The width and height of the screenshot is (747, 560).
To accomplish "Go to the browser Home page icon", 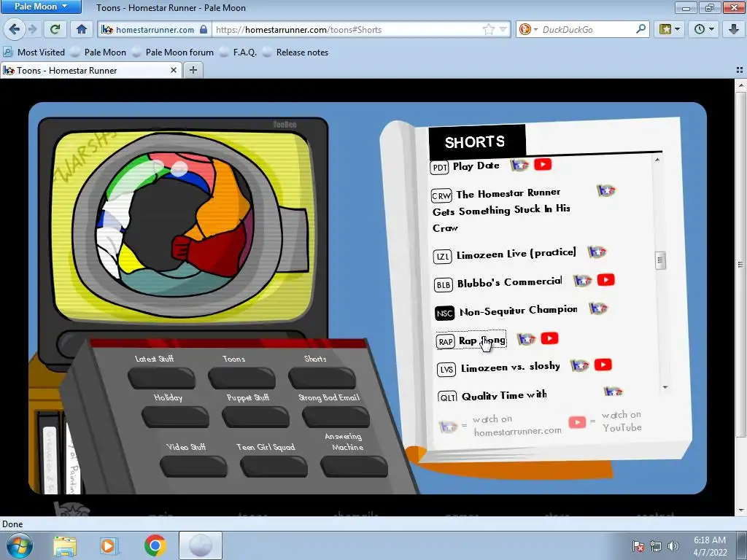I will (x=82, y=29).
